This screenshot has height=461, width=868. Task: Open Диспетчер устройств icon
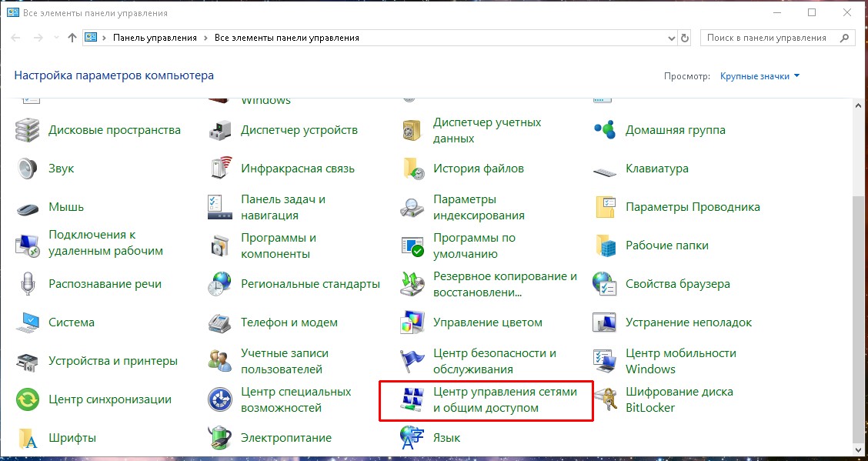click(220, 130)
